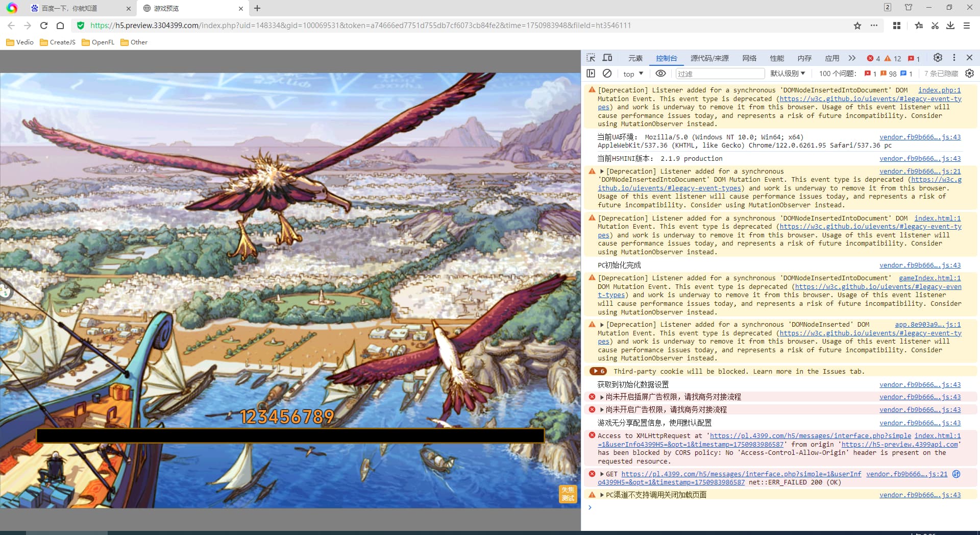Clear the console with the ban icon

[607, 74]
